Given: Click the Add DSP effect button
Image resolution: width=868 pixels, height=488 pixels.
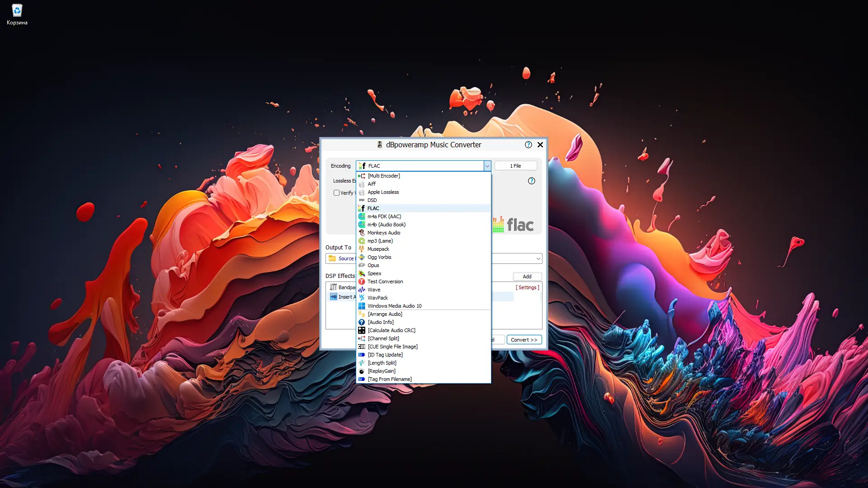Looking at the screenshot, I should [527, 277].
